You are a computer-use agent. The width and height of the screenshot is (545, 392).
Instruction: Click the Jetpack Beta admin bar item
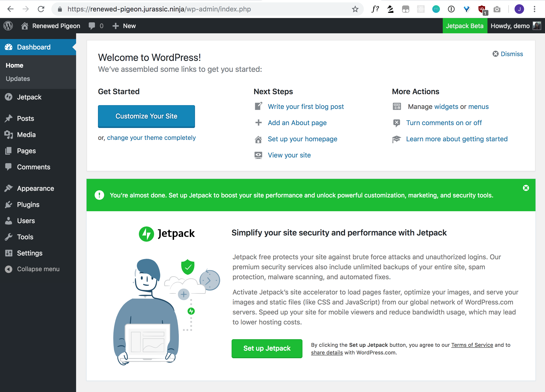[464, 26]
